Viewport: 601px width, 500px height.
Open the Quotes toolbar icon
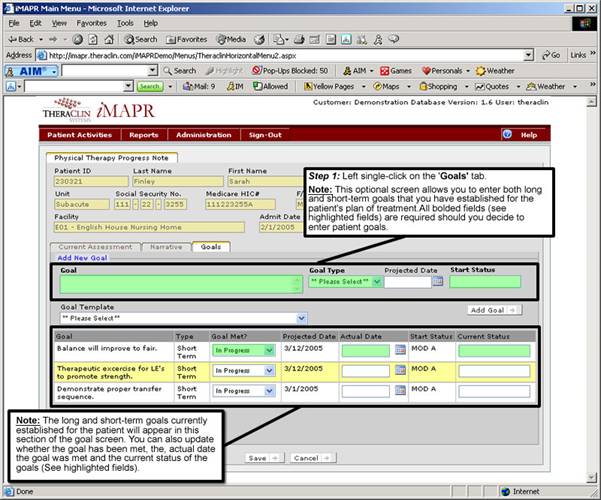point(492,87)
